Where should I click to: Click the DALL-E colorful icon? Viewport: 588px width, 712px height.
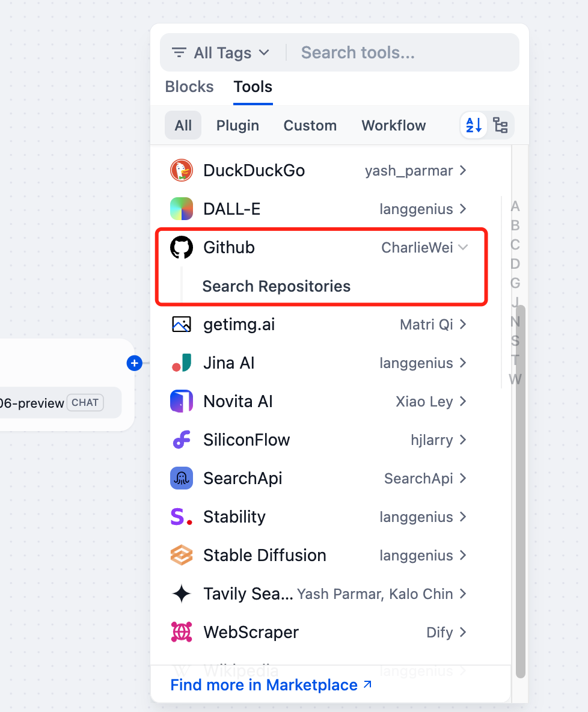(181, 209)
